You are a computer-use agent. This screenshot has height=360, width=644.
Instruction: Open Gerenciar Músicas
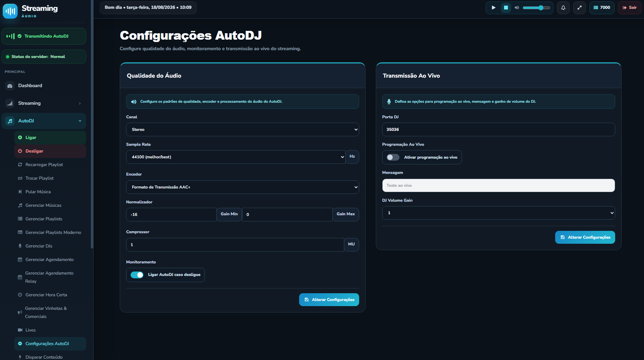tap(50, 205)
